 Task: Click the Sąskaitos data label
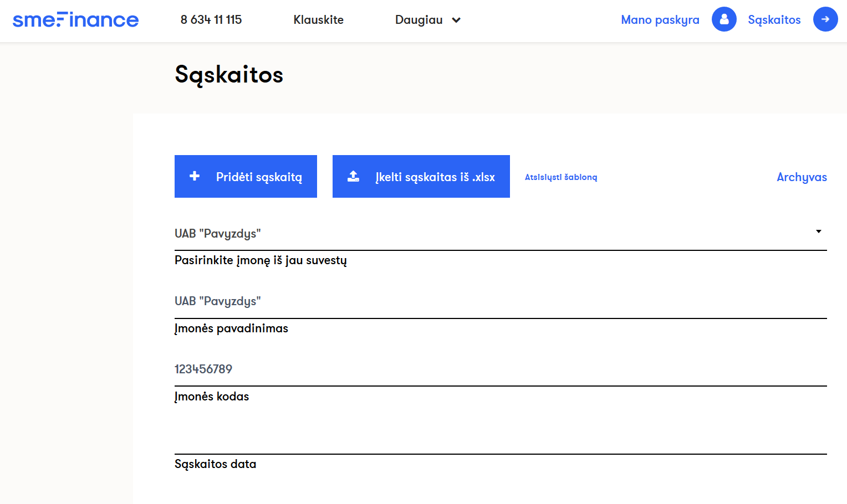point(215,464)
